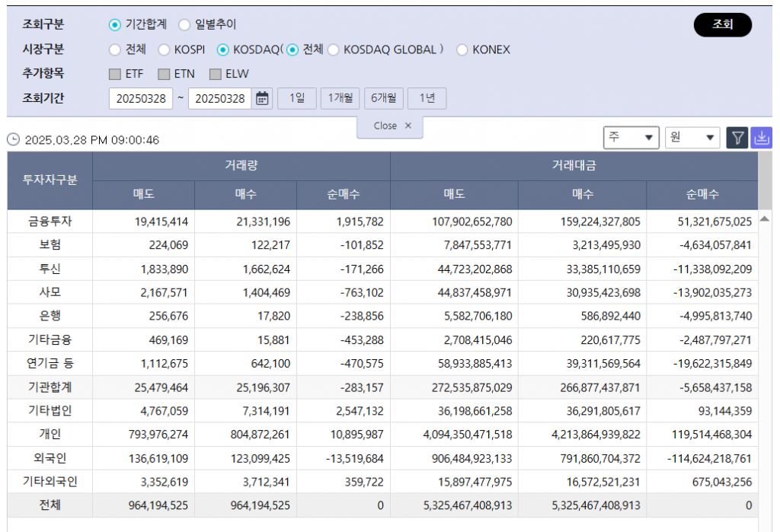Tick the ETN checkbox
The image size is (780, 532).
[164, 74]
